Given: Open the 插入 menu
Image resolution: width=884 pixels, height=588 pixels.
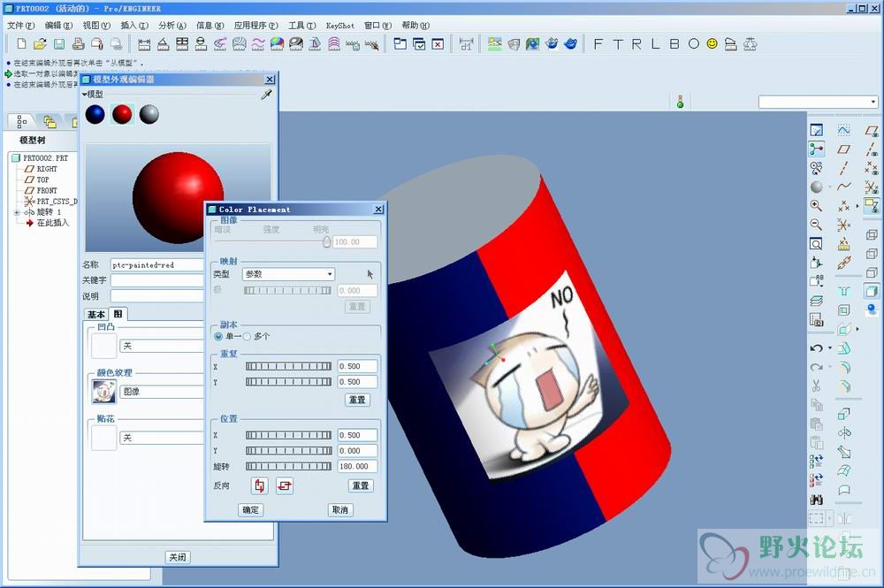Looking at the screenshot, I should point(134,26).
